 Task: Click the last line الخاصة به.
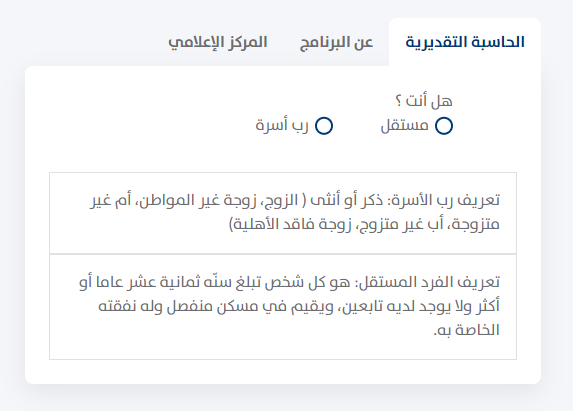466,330
